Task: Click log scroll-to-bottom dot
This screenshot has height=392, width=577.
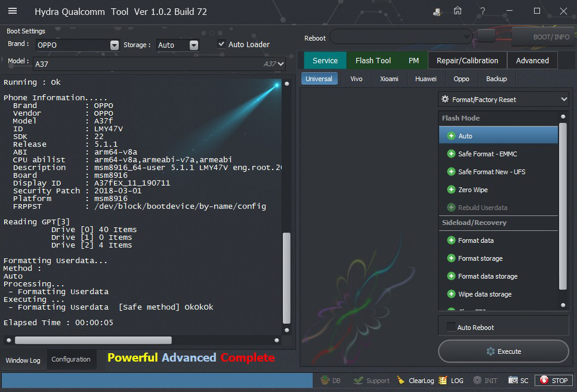Action: (286, 330)
